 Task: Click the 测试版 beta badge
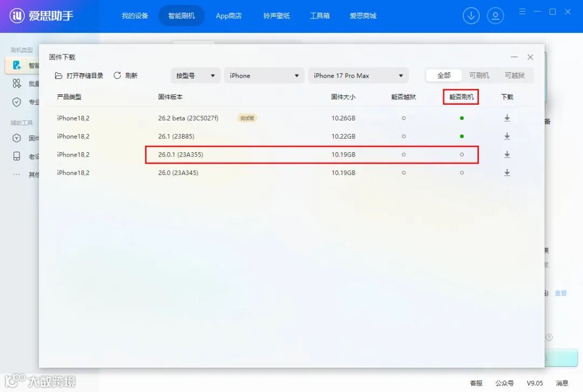pyautogui.click(x=247, y=118)
